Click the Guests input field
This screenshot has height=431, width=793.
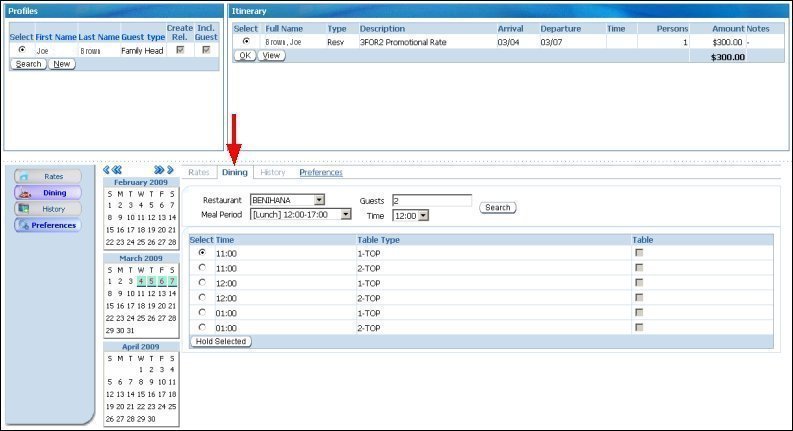pos(431,201)
